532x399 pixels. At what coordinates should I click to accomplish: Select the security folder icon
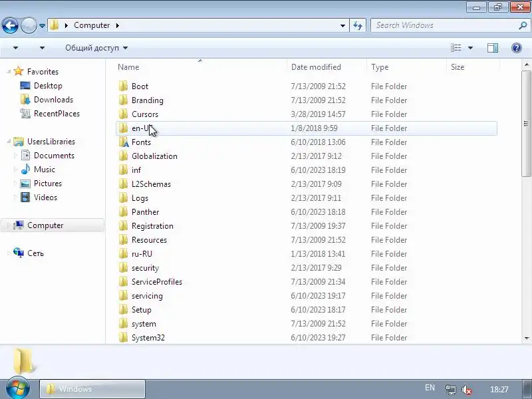[123, 267]
